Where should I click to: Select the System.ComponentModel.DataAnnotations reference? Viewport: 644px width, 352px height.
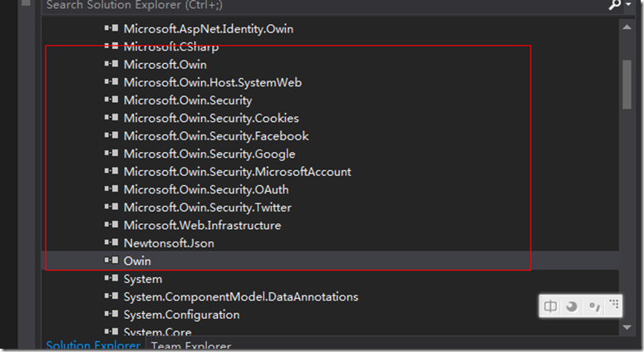point(241,296)
